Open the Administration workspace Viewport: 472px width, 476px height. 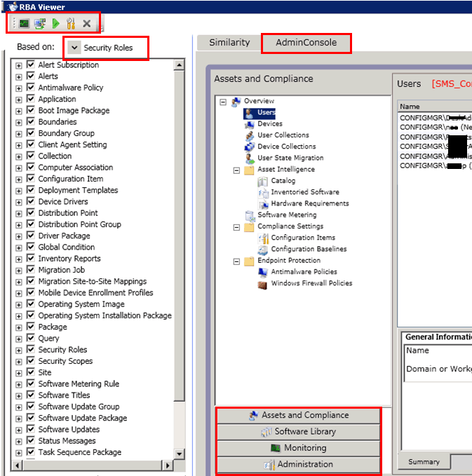(299, 465)
